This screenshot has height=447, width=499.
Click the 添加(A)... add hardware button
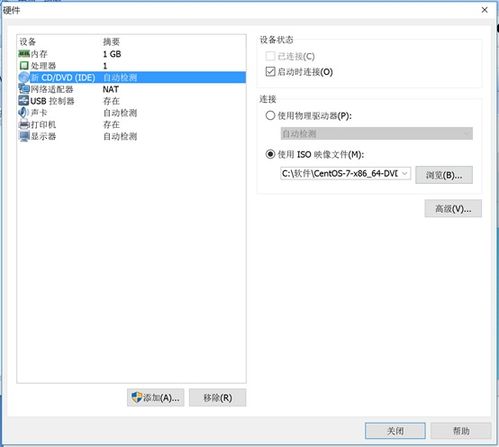(156, 398)
